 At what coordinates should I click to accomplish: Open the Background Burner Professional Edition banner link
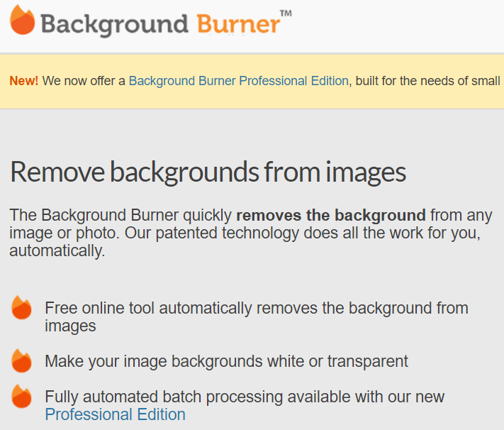coord(238,81)
